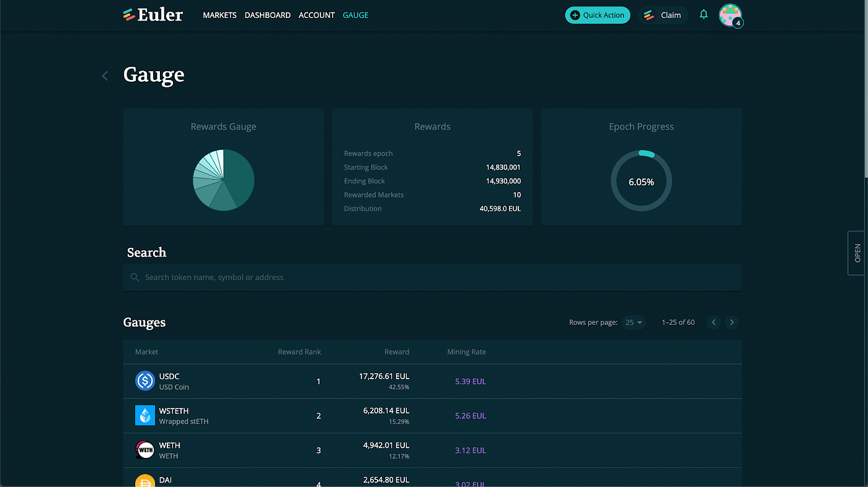Select the USDC market name
Screen dimensions: 868x487
click(169, 376)
